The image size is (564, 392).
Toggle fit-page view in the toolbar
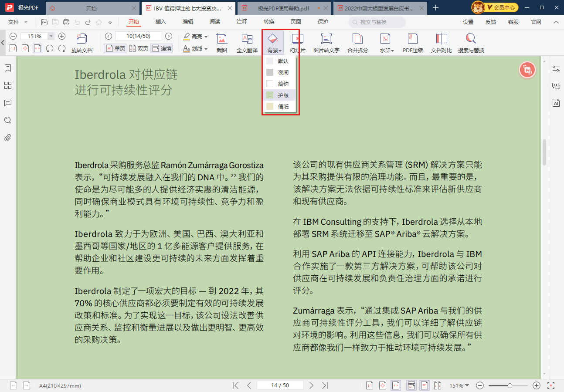(x=25, y=48)
